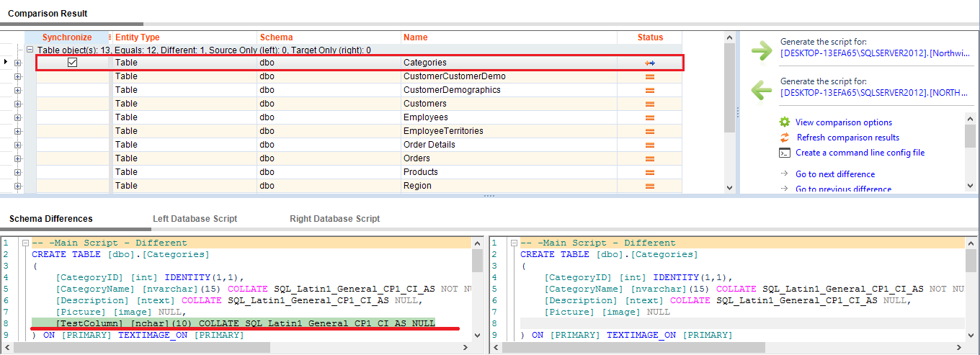Click Create a command line config file
This screenshot has height=355, width=980.
pyautogui.click(x=860, y=153)
